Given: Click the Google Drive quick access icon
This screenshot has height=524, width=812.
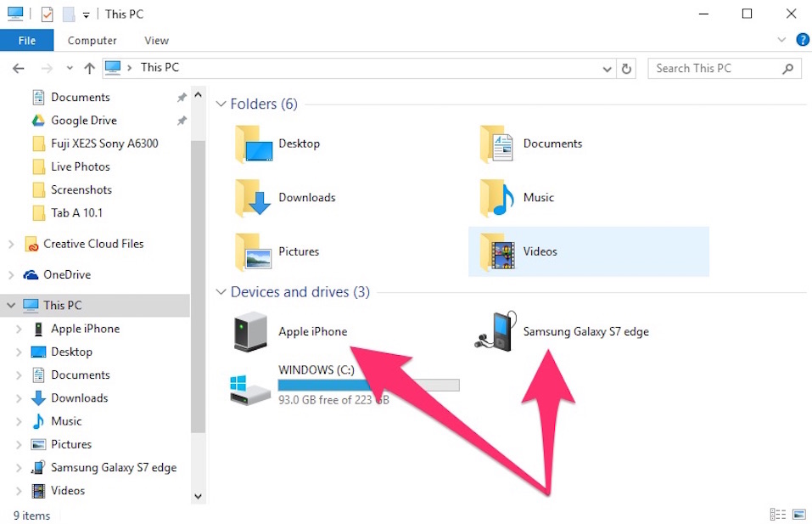Looking at the screenshot, I should pos(38,121).
